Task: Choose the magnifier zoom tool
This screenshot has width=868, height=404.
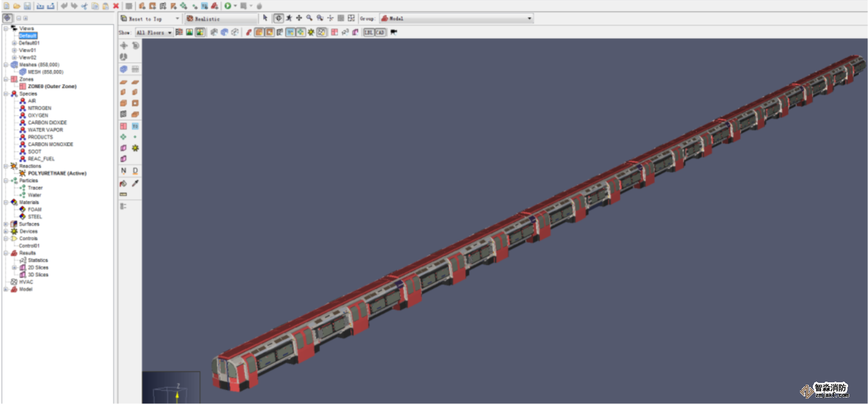Action: pyautogui.click(x=309, y=18)
